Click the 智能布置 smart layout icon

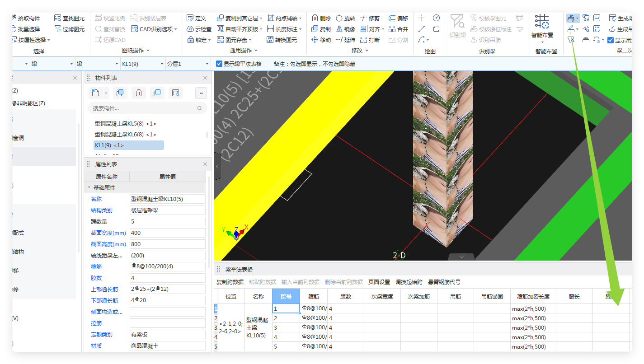(x=541, y=22)
